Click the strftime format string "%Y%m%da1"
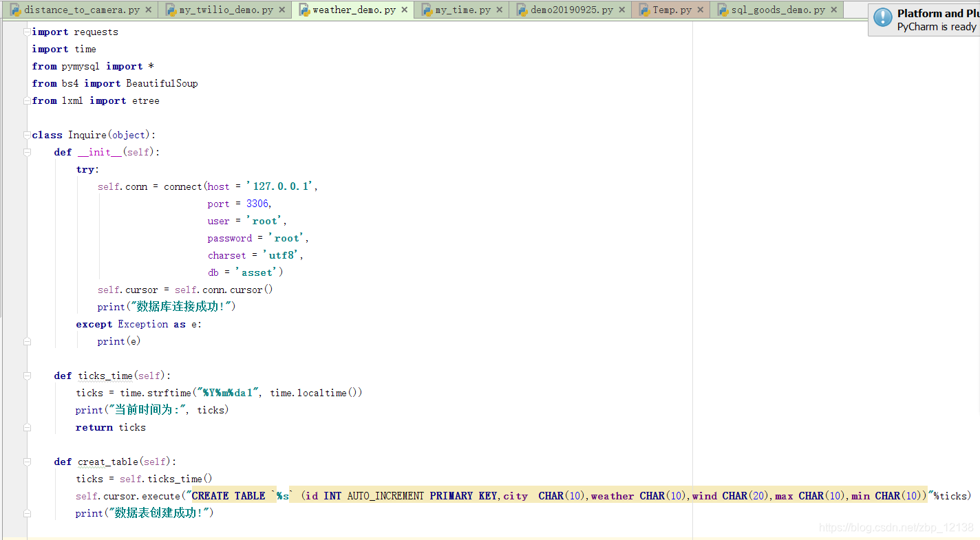 coord(228,393)
